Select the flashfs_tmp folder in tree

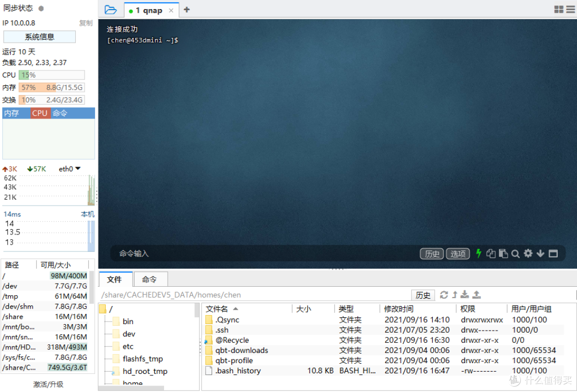[x=143, y=359]
